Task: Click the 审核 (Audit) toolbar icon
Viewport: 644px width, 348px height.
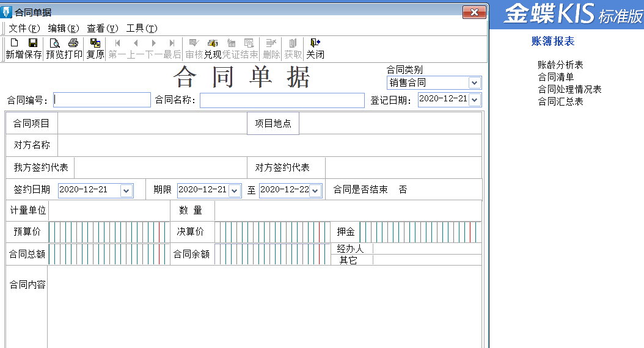Action: coord(194,48)
